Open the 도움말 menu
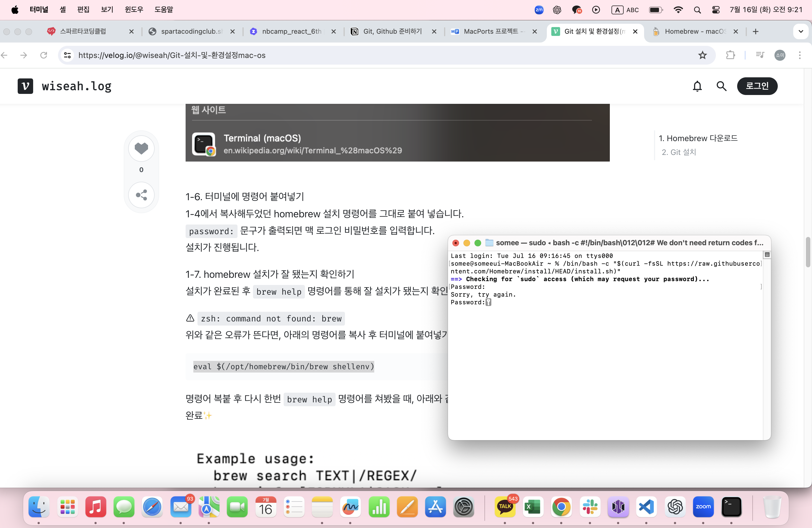The image size is (812, 528). click(164, 10)
